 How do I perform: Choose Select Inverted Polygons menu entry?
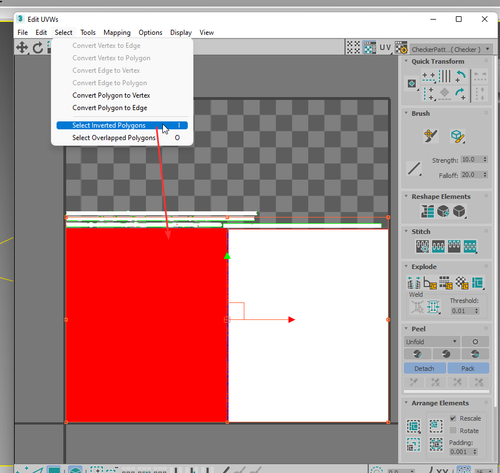point(122,125)
